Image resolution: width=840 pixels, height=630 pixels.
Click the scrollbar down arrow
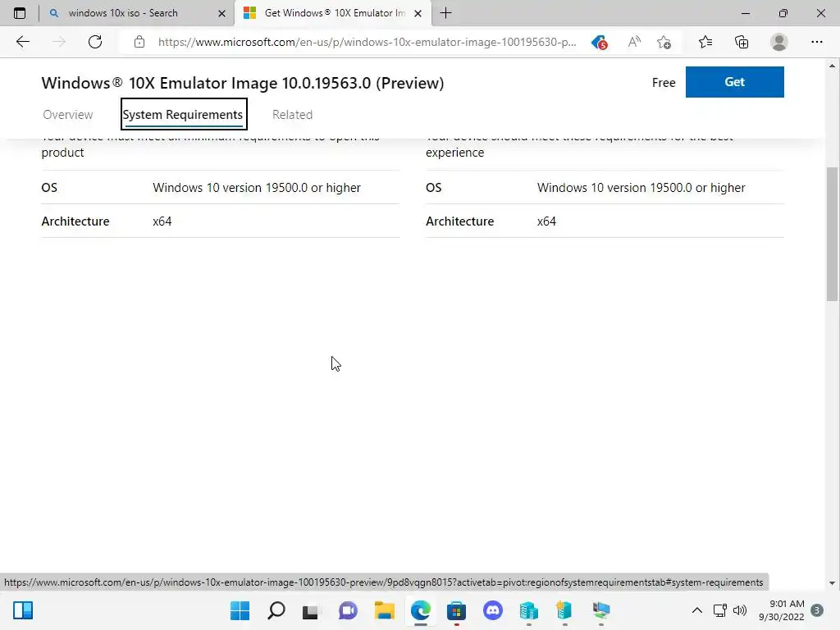point(832,583)
